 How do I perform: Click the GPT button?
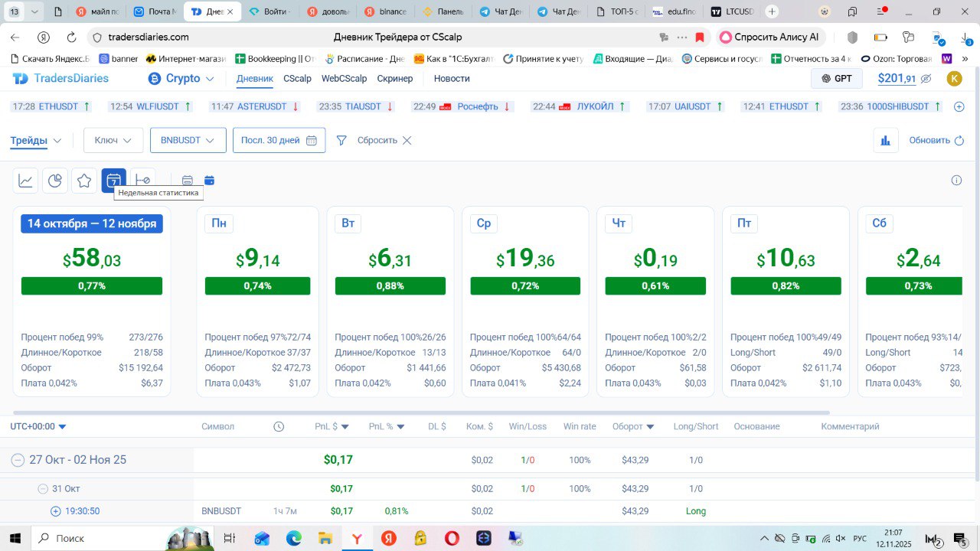(x=836, y=79)
